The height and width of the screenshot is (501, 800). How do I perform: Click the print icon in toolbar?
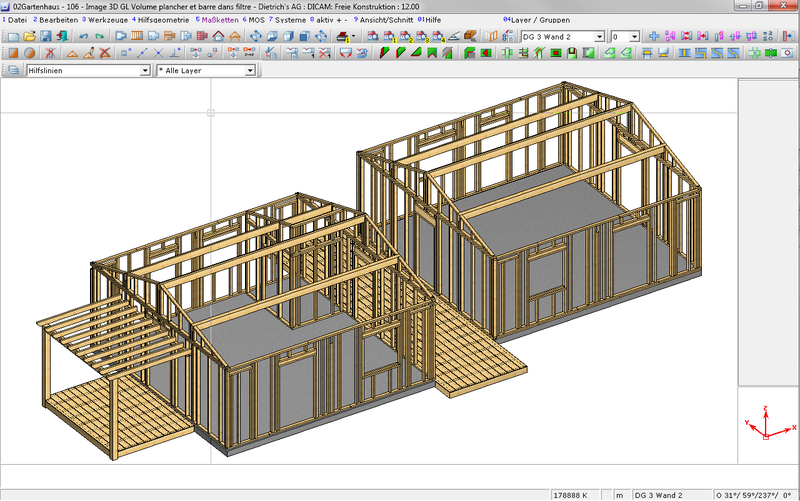pyautogui.click(x=343, y=36)
